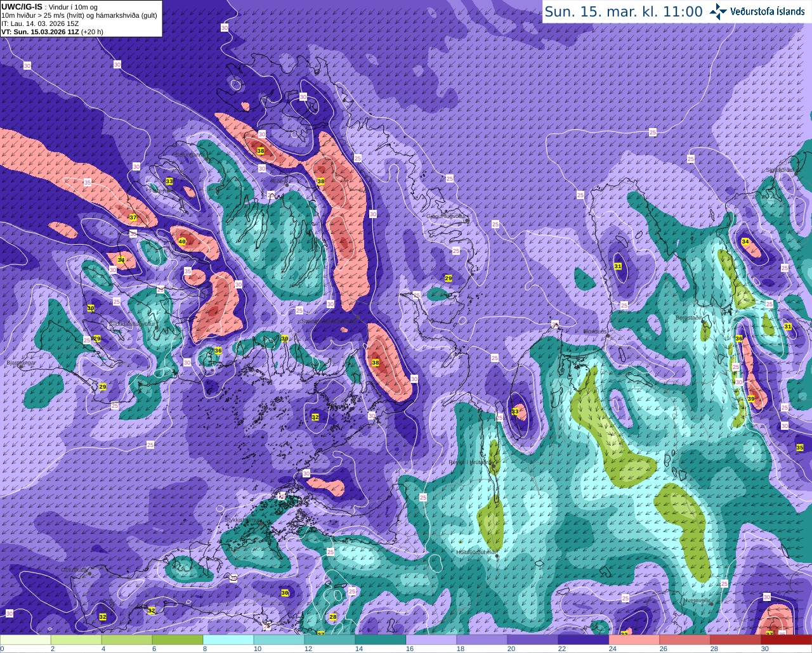The width and height of the screenshot is (812, 653).
Task: Click the header date Sun. 15. mar. kl. 11:00
Action: click(624, 11)
